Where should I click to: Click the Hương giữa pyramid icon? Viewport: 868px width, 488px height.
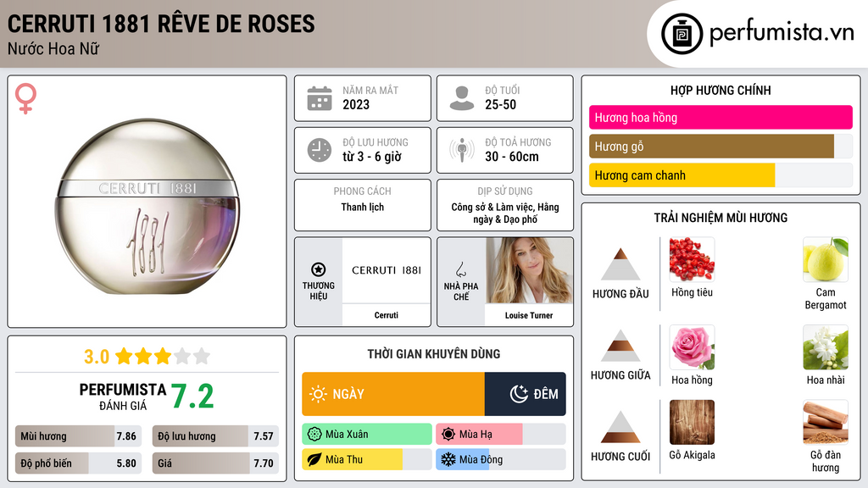[x=620, y=346]
